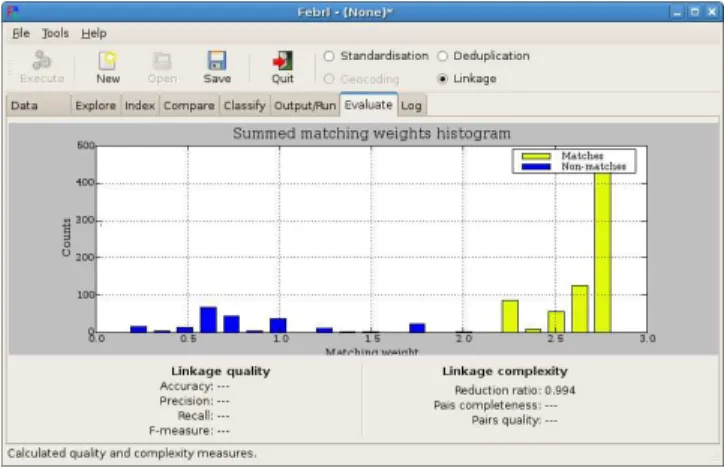
Task: Click the tallest blue non-match bar
Action: [x=208, y=319]
